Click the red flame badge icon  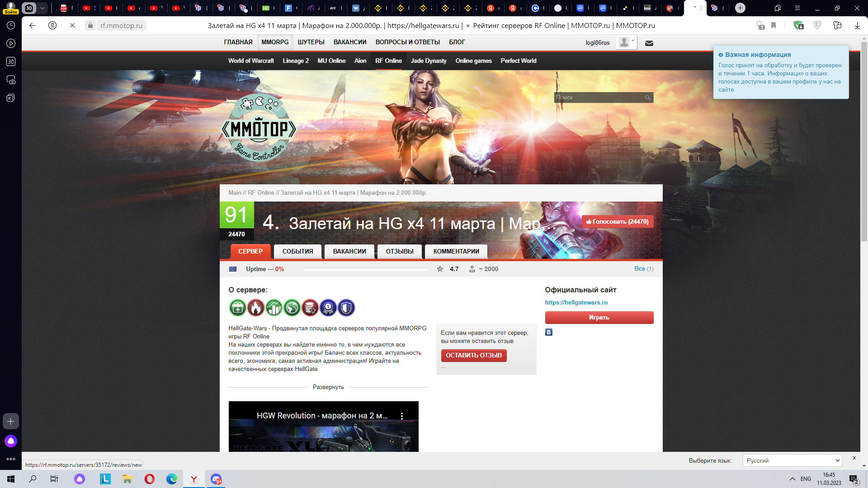click(x=256, y=308)
